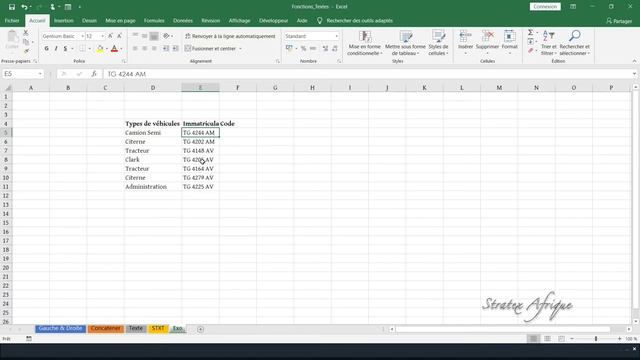Click the Cut scissors icon
The height and width of the screenshot is (360, 640).
pos(26,33)
